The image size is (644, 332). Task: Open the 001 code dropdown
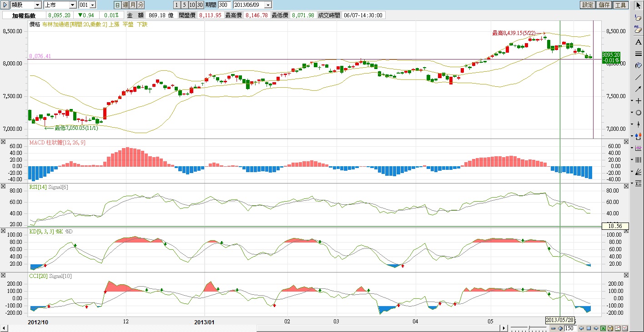click(x=93, y=5)
